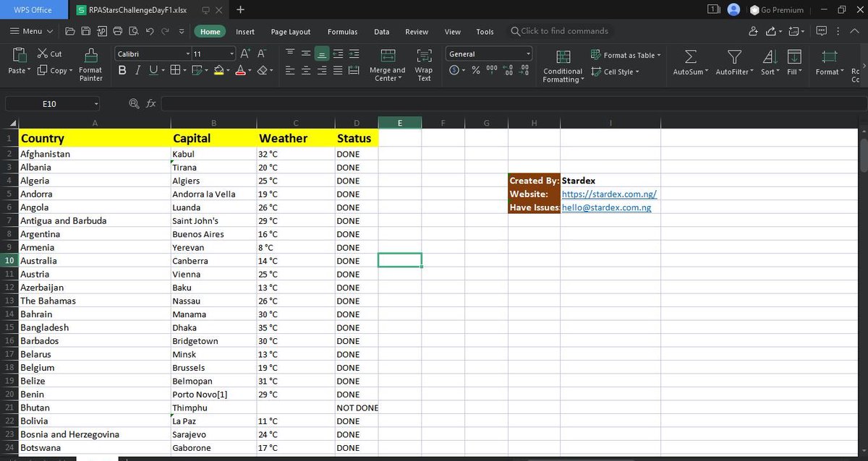Click the Go Premium button
The width and height of the screenshot is (868, 461).
tap(777, 10)
